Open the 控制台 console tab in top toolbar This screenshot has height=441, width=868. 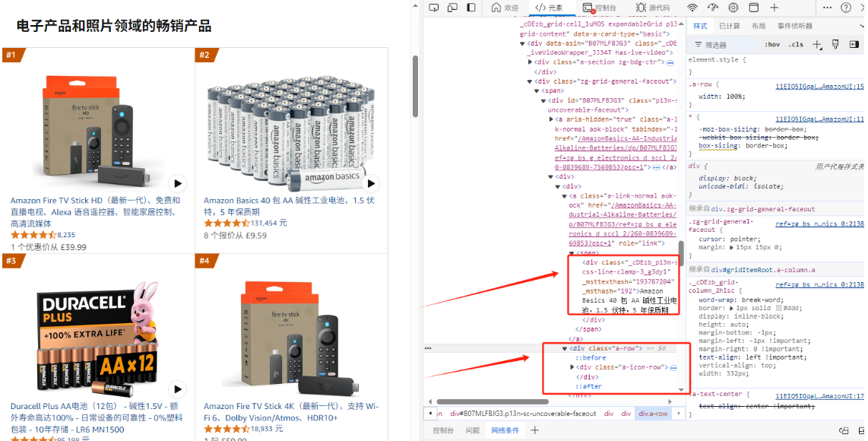coord(600,8)
